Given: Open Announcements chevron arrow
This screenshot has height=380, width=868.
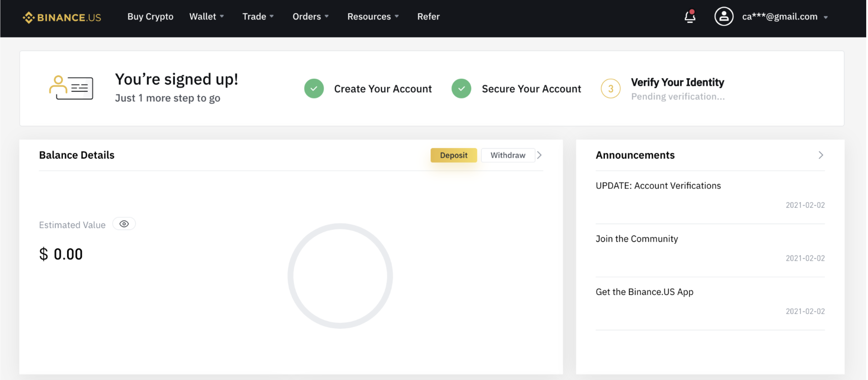Looking at the screenshot, I should tap(821, 155).
